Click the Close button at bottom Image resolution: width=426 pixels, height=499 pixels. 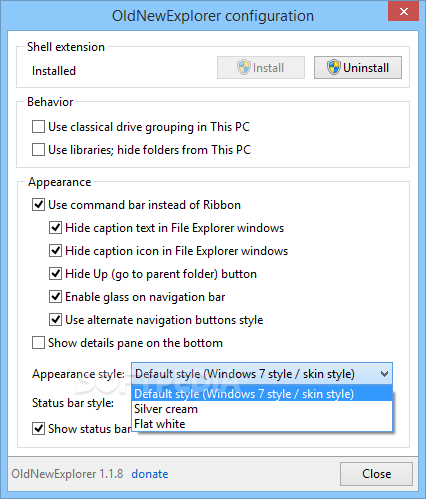tap(376, 474)
